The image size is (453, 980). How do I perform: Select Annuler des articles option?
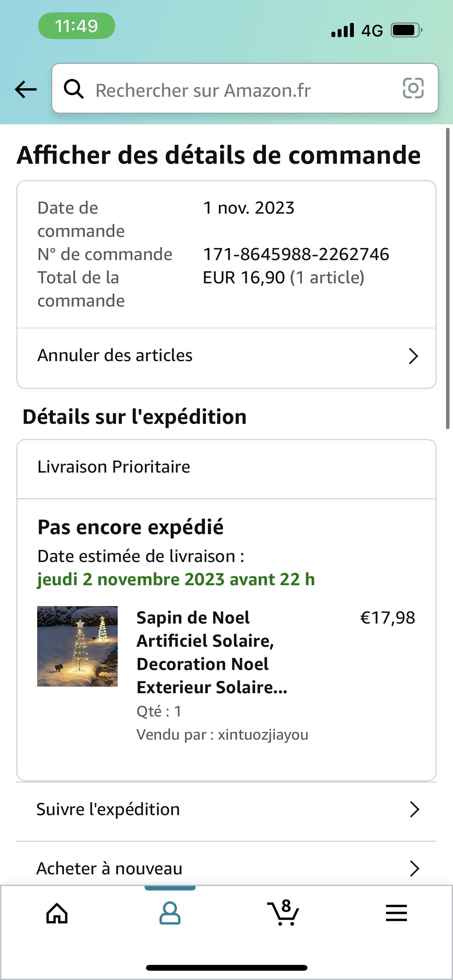point(115,356)
